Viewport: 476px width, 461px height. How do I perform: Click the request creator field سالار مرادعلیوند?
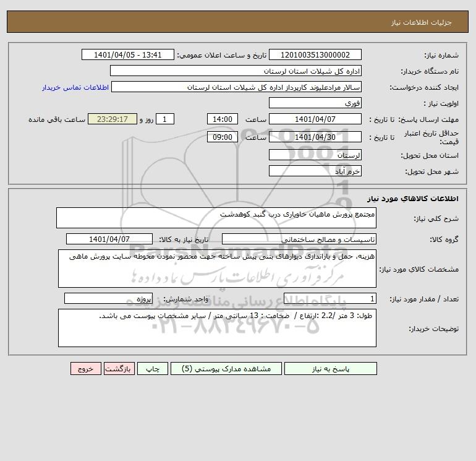pyautogui.click(x=237, y=87)
